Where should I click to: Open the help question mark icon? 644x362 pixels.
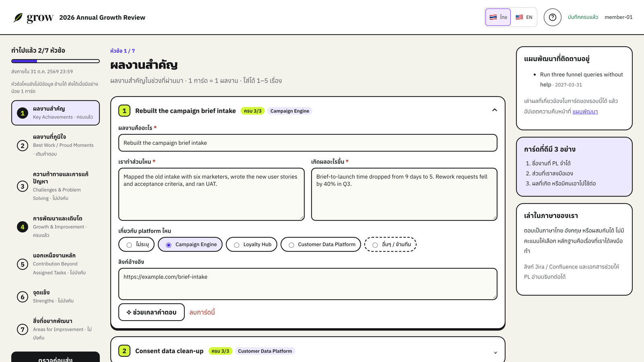coord(553,17)
